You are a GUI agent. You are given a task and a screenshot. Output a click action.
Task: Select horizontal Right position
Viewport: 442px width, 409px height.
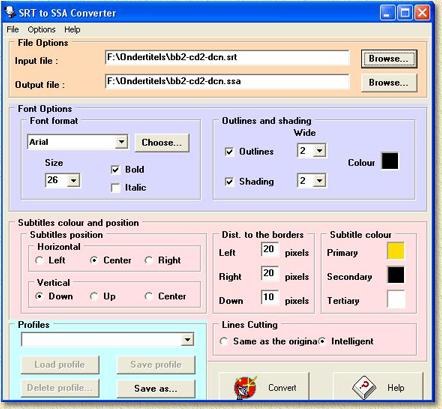[x=149, y=260]
